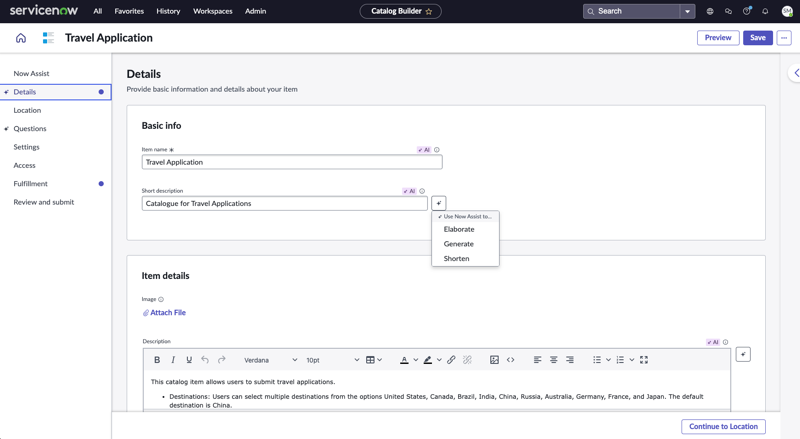Click the undo arrow in the editor toolbar

click(205, 360)
